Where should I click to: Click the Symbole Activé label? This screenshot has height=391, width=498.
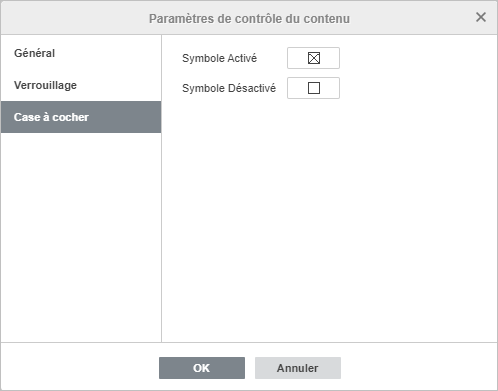tap(219, 58)
